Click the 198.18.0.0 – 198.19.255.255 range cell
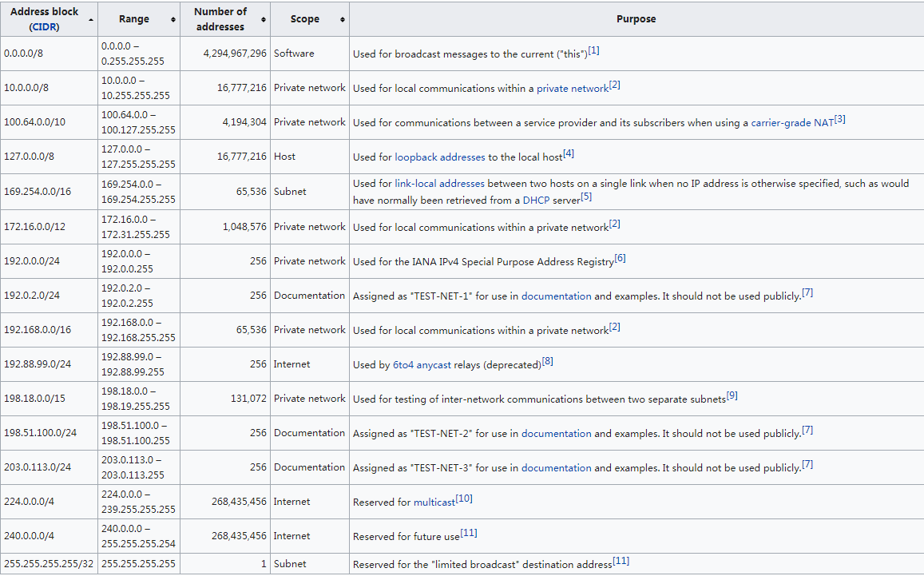Image resolution: width=924 pixels, height=576 pixels. click(139, 399)
